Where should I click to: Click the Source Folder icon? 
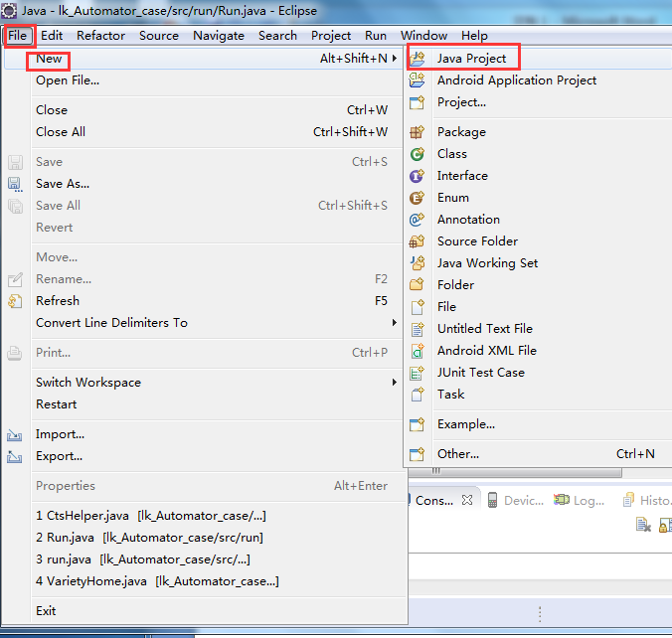tap(417, 241)
